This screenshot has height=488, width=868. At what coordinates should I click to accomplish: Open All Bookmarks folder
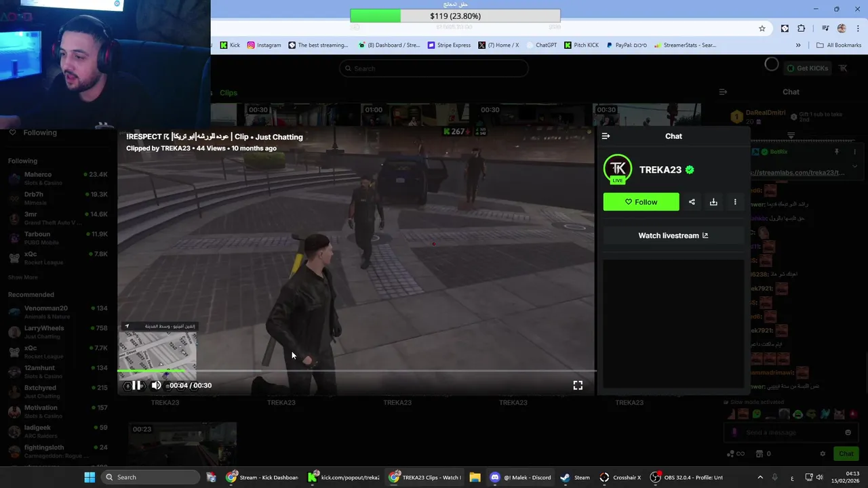[x=839, y=45]
